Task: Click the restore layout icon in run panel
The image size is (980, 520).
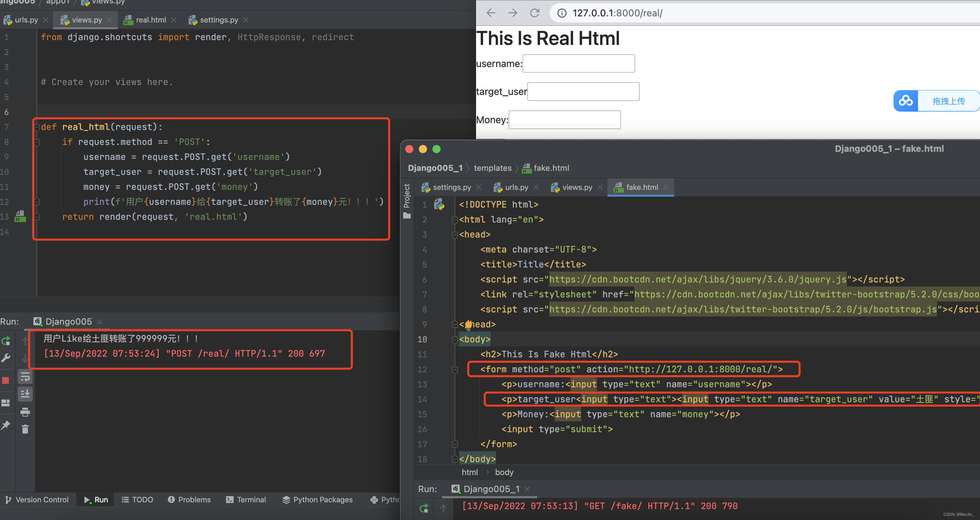Action: [6, 403]
